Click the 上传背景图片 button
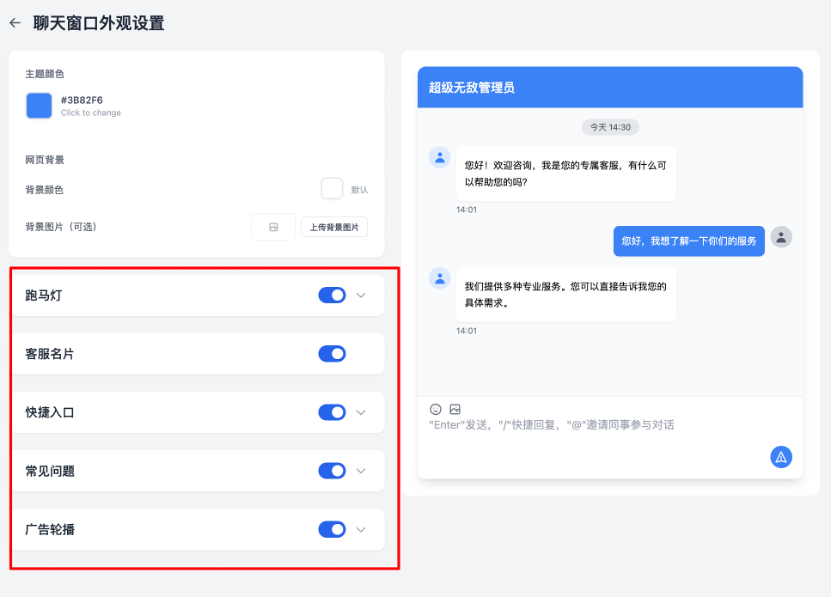The image size is (832, 598). click(334, 227)
